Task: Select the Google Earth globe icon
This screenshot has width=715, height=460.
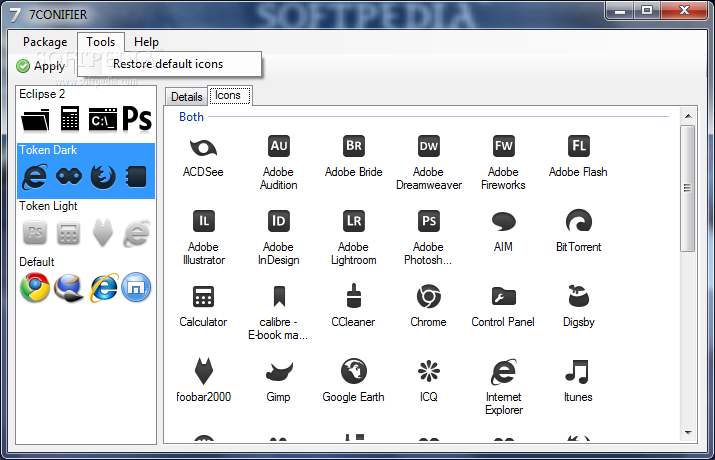Action: tap(354, 371)
